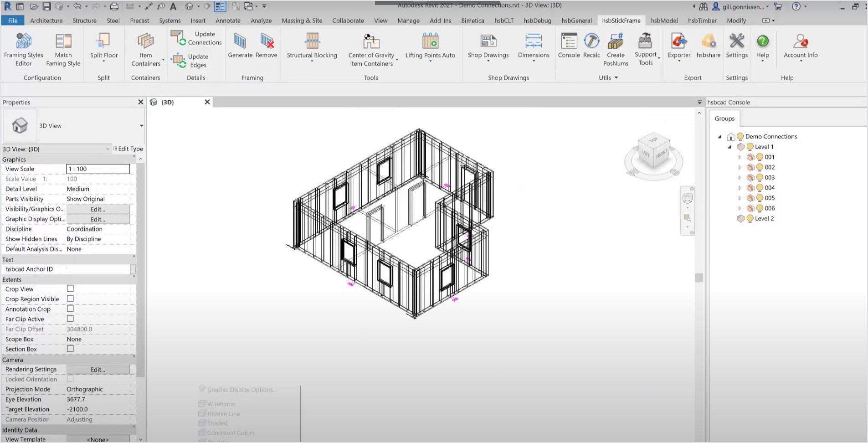The width and height of the screenshot is (868, 443).
Task: Open the 3D View type selector dropdown
Action: (x=141, y=126)
